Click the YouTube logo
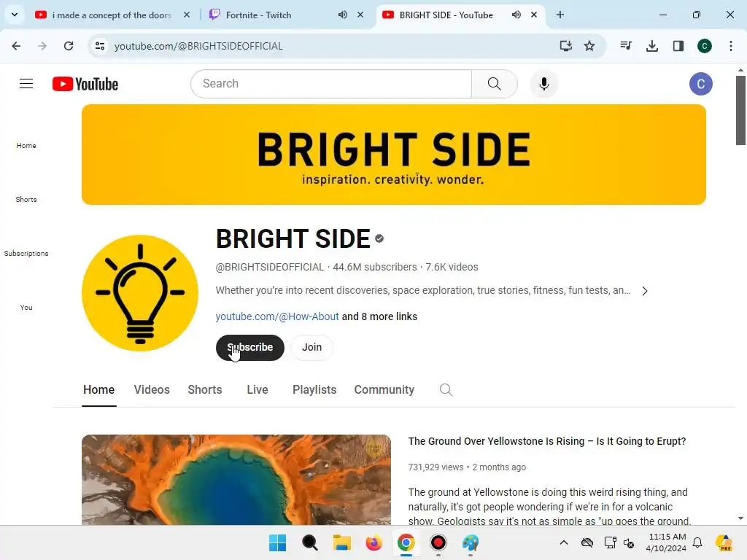The width and height of the screenshot is (747, 560). coord(85,84)
